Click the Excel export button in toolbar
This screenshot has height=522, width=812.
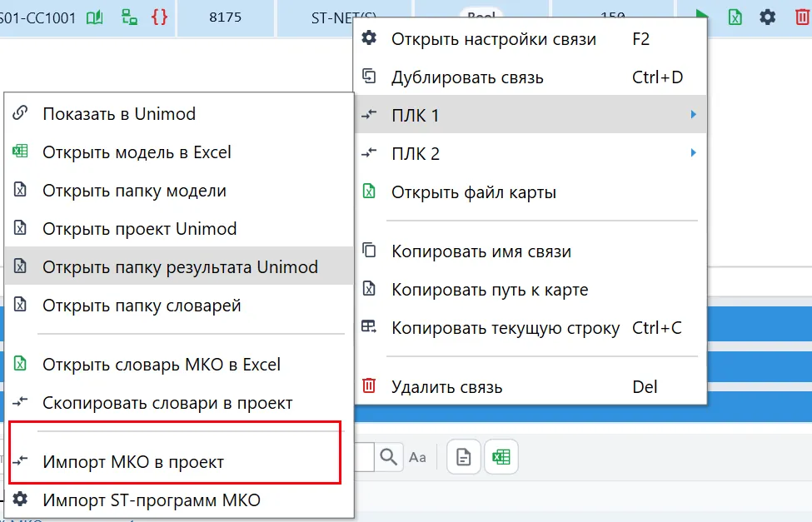[x=501, y=457]
